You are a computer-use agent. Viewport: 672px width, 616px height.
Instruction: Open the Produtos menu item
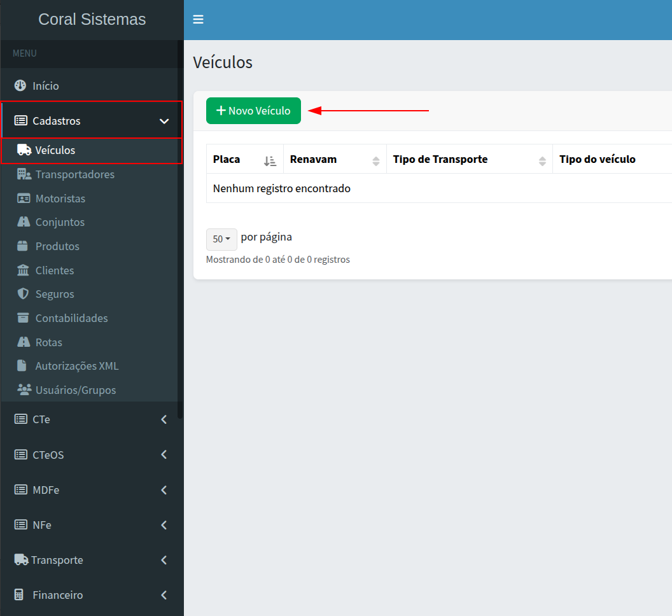click(57, 246)
